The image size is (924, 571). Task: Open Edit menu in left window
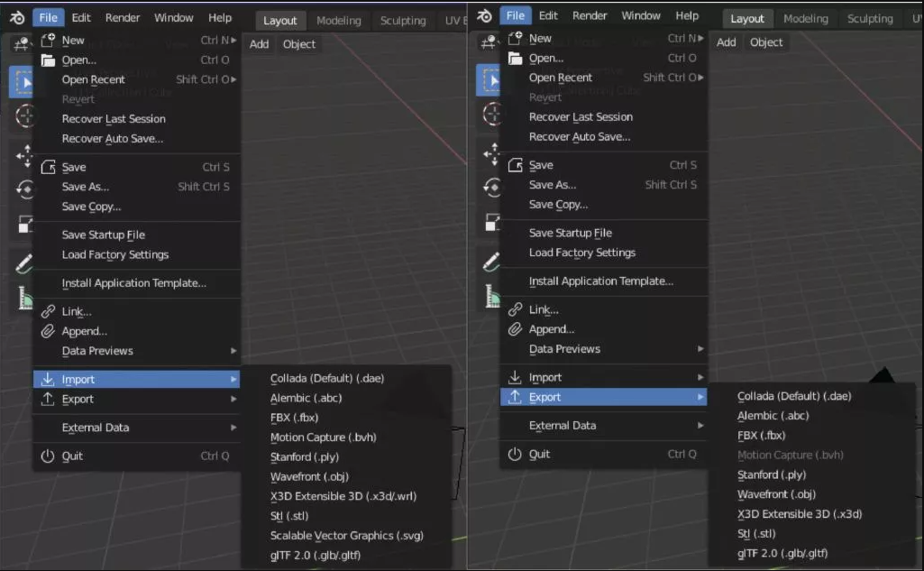[81, 18]
